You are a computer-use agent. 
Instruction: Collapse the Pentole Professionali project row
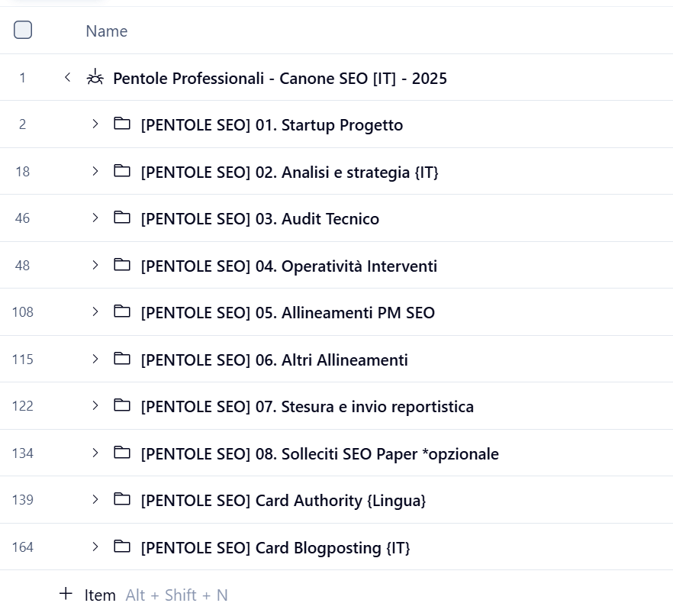(x=68, y=77)
